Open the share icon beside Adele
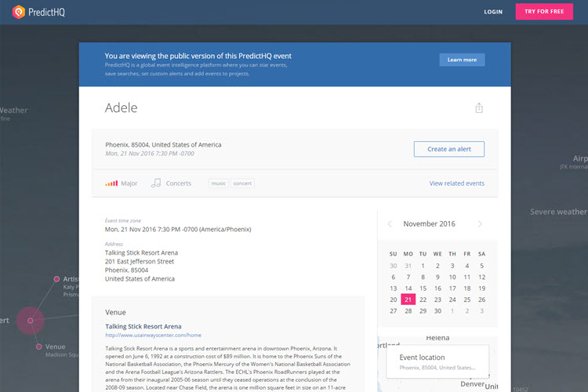 (479, 108)
